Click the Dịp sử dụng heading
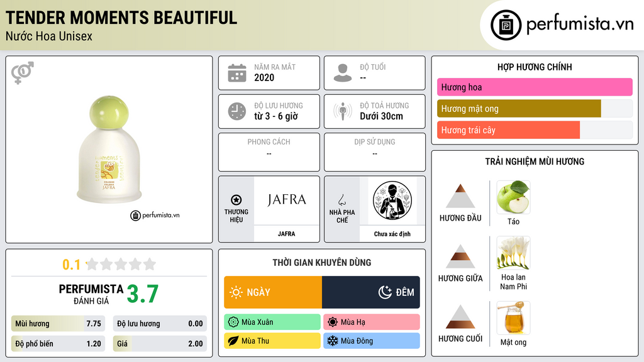 point(375,141)
